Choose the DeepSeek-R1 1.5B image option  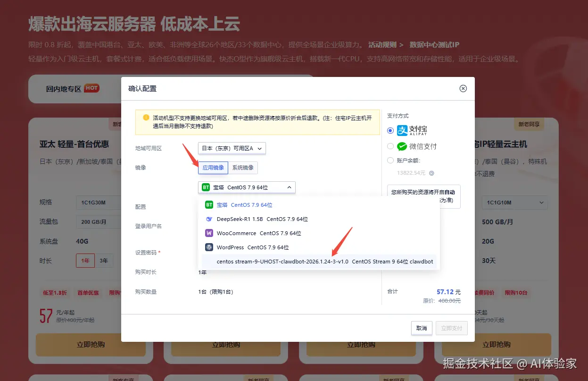(319, 219)
